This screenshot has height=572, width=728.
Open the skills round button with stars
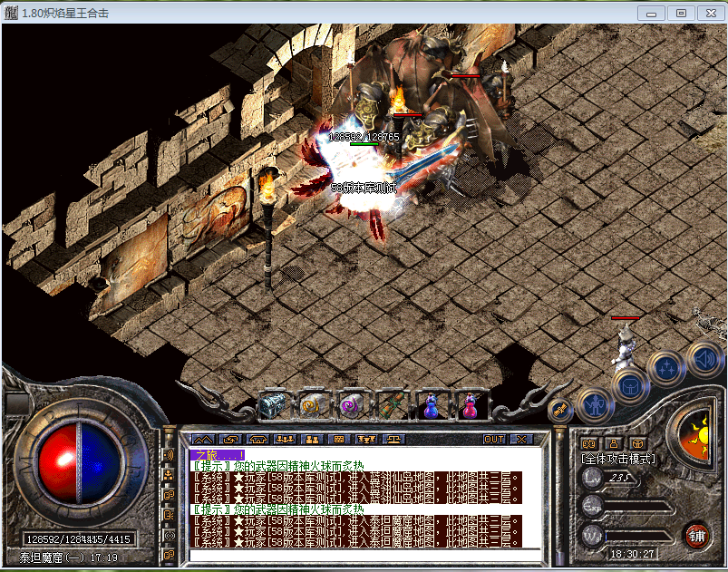[x=666, y=369]
